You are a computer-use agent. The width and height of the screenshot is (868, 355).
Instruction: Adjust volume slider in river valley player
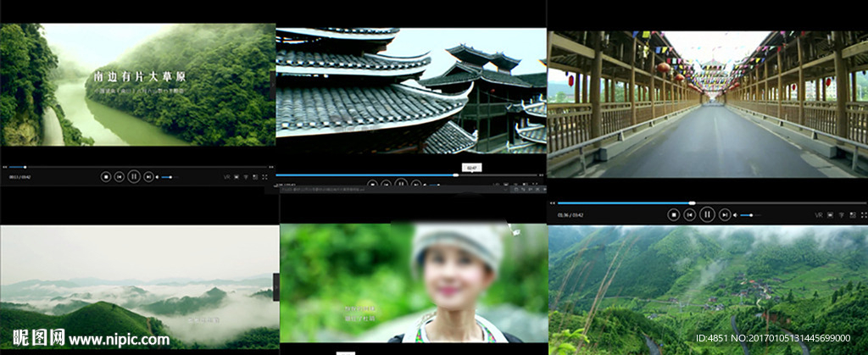click(170, 177)
